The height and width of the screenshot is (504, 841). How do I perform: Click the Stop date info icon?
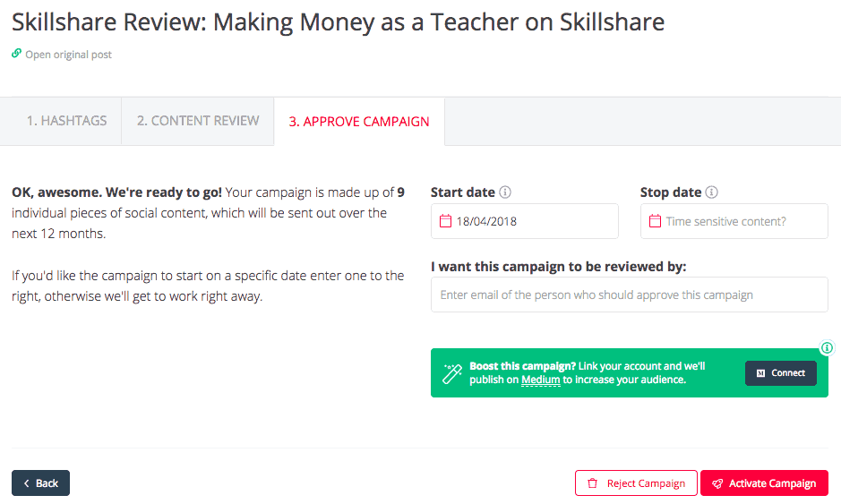(711, 192)
